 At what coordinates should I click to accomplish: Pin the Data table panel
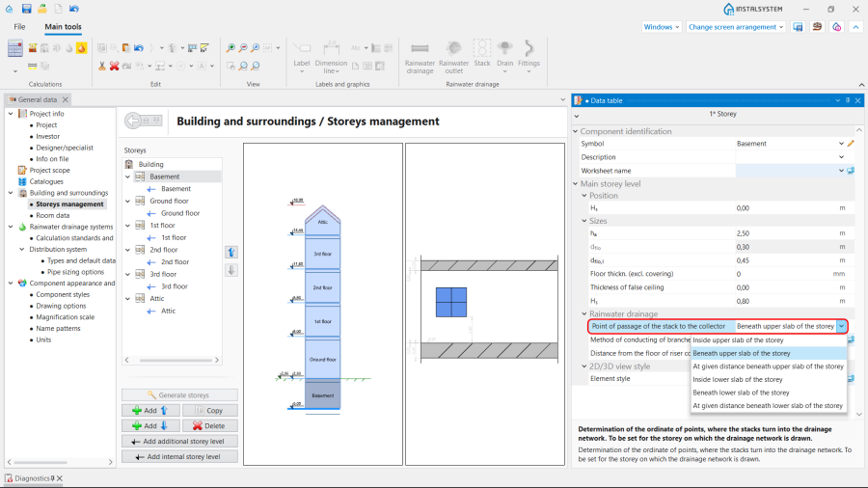coord(848,100)
